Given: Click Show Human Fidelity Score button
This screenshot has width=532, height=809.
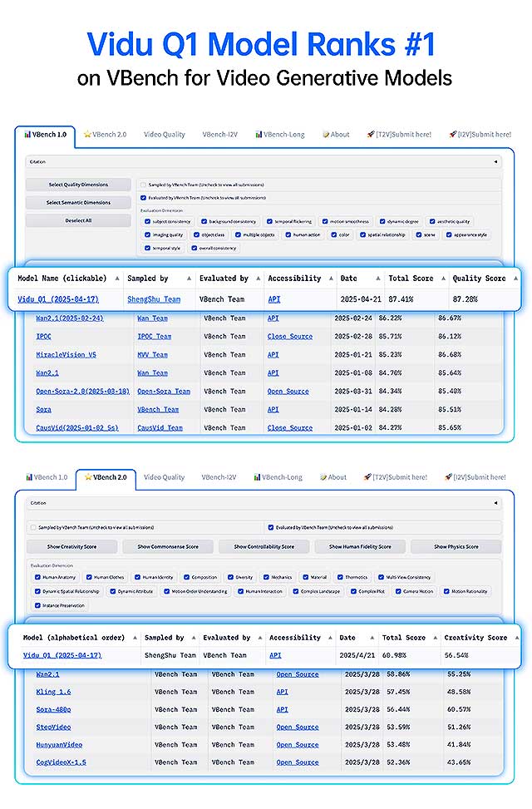Looking at the screenshot, I should tap(360, 546).
